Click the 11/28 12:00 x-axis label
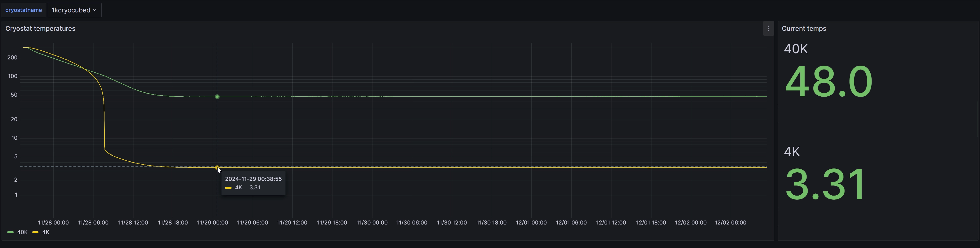980x248 pixels. tap(133, 222)
